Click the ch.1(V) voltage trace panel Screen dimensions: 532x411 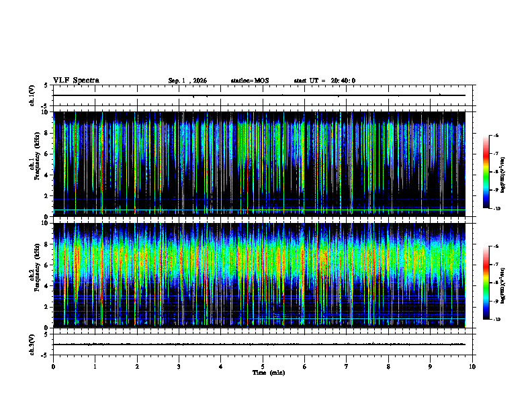point(263,95)
